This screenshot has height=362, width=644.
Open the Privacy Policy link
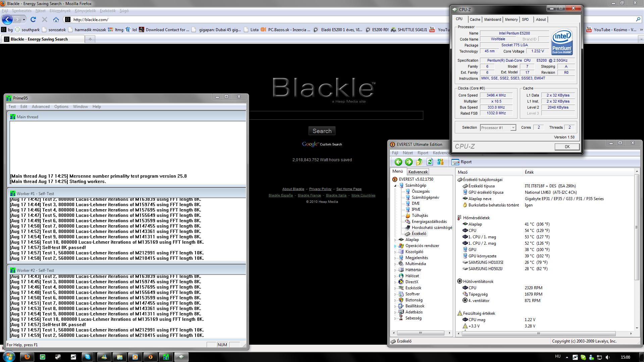(320, 189)
